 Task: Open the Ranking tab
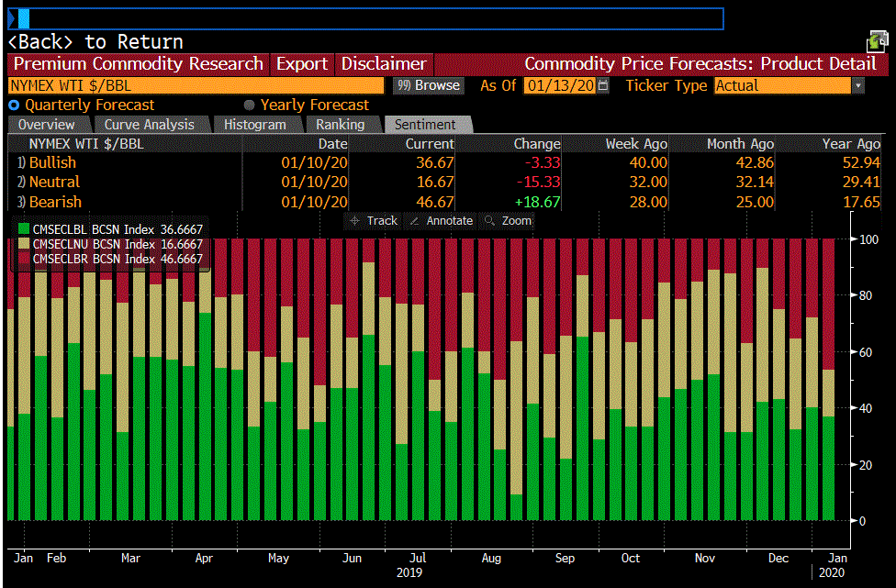(x=340, y=125)
